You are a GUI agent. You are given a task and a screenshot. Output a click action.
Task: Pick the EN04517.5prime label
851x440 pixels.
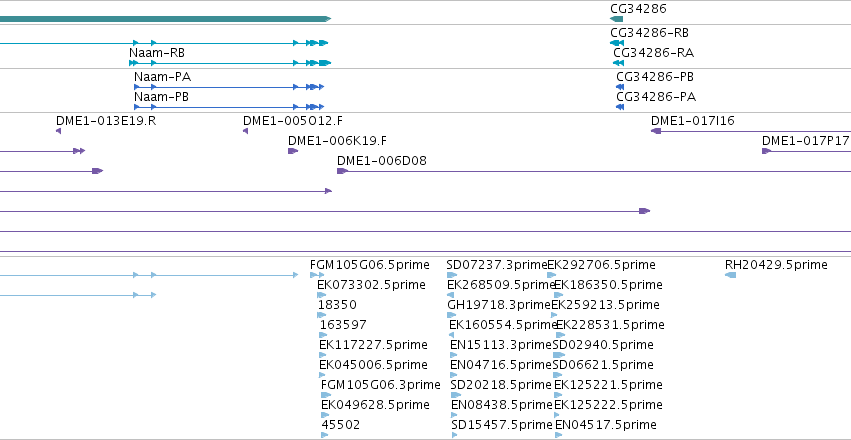pyautogui.click(x=606, y=425)
